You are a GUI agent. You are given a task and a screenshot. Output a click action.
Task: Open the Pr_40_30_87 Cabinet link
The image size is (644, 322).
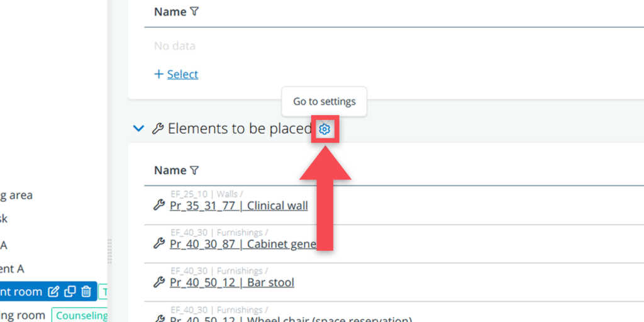pyautogui.click(x=242, y=244)
